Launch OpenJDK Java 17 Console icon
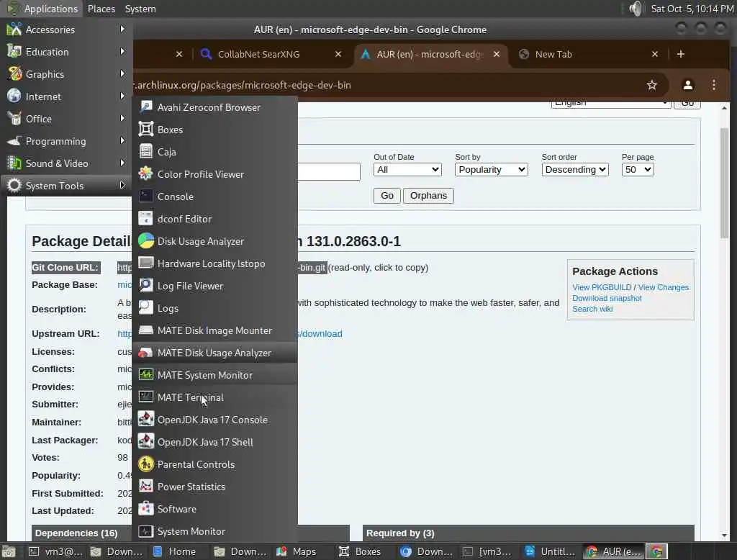 [145, 420]
